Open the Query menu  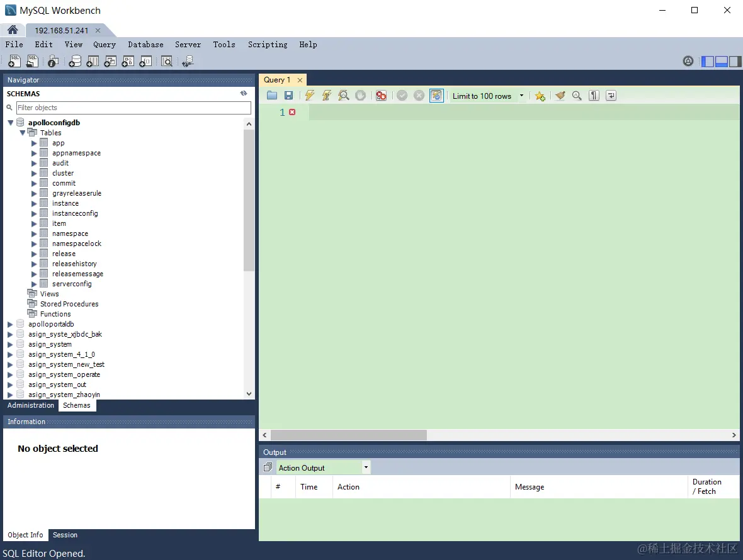[105, 45]
